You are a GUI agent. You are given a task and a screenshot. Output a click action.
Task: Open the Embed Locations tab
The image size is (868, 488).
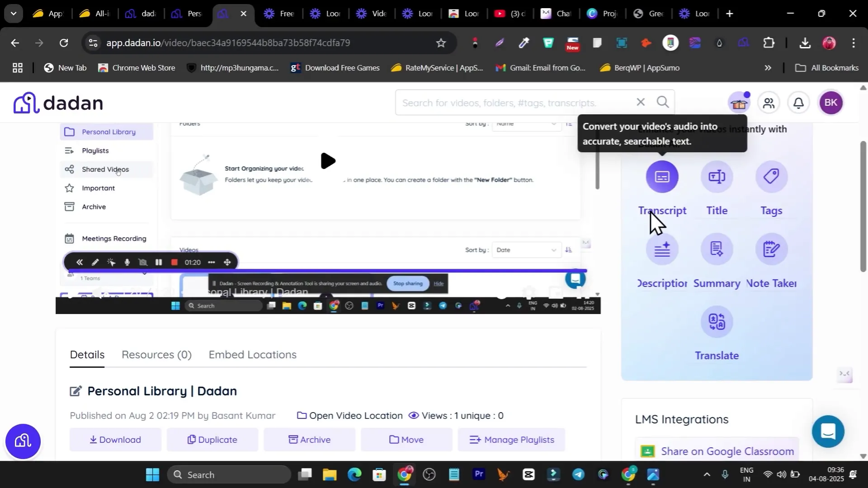point(252,355)
